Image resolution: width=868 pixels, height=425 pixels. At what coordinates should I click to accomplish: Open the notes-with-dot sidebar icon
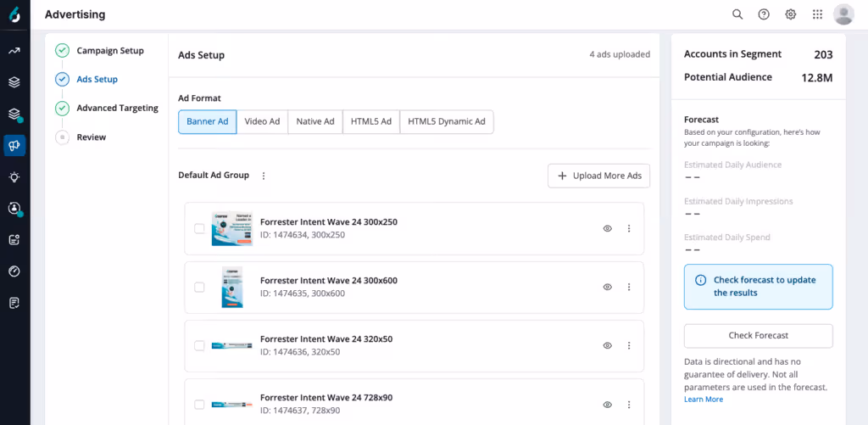(x=14, y=240)
